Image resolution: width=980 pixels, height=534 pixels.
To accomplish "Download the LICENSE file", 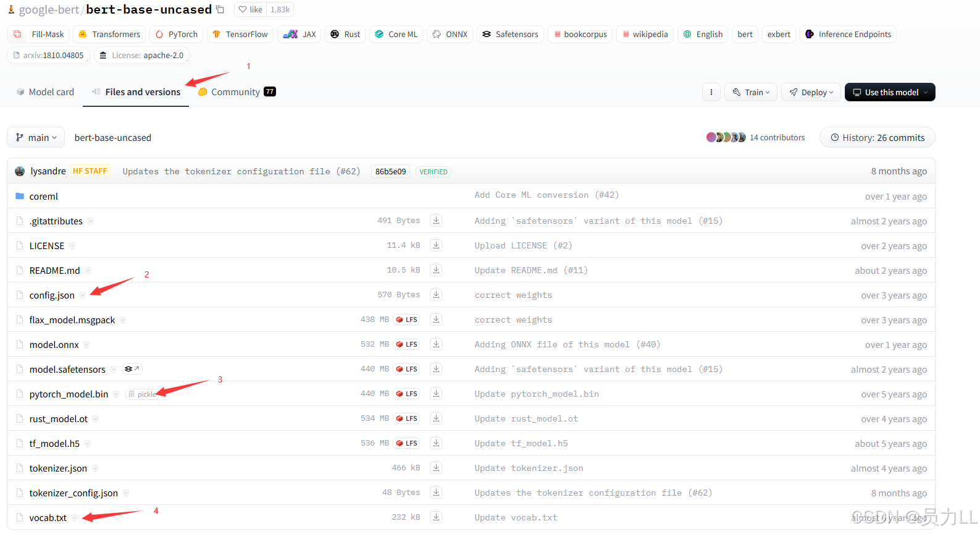I will (x=436, y=245).
